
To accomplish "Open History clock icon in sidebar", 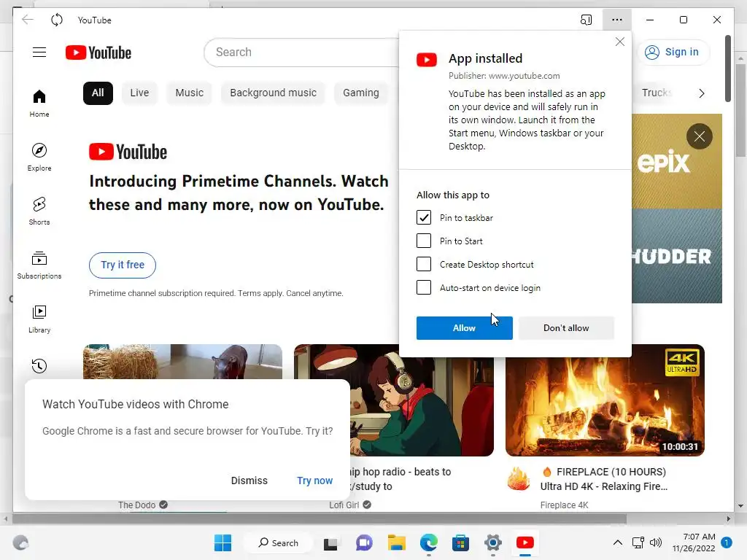I will point(39,366).
